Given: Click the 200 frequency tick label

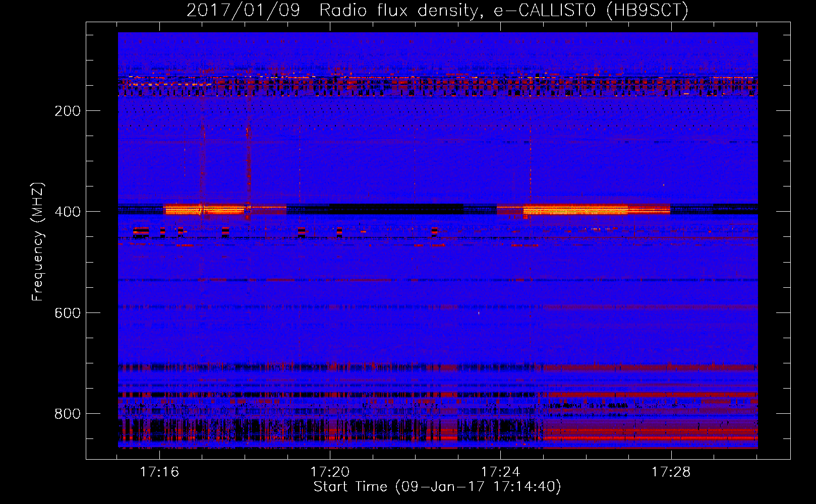Looking at the screenshot, I should tap(68, 111).
